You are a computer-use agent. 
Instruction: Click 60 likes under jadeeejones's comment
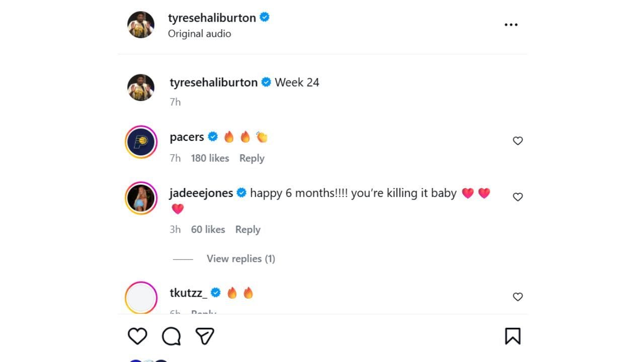tap(207, 229)
